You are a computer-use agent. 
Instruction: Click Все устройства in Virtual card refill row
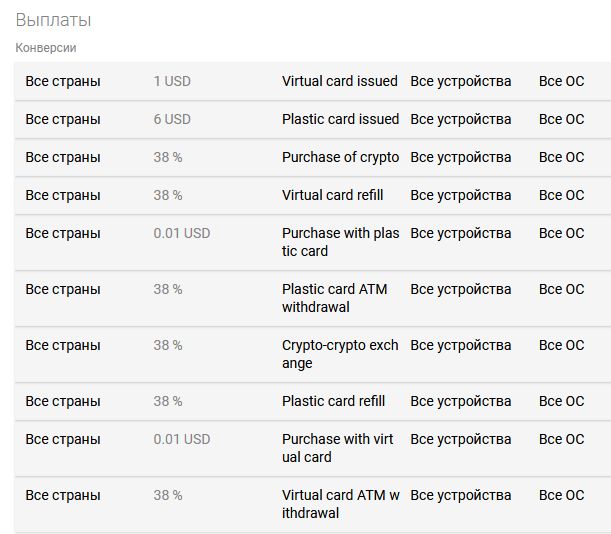click(461, 195)
